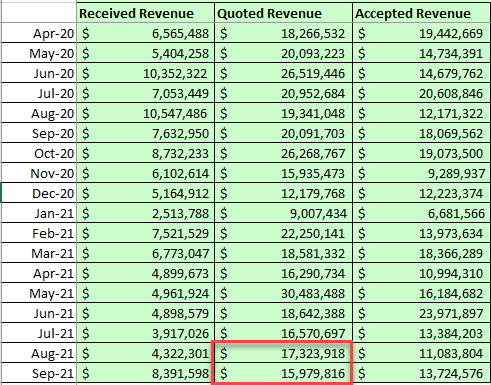Select accepted revenue value 14,679,762
Screen dimensions: 491x385
[x=422, y=73]
